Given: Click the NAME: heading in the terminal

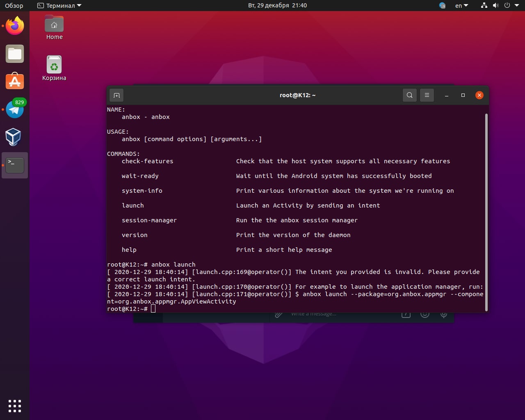Looking at the screenshot, I should [116, 110].
